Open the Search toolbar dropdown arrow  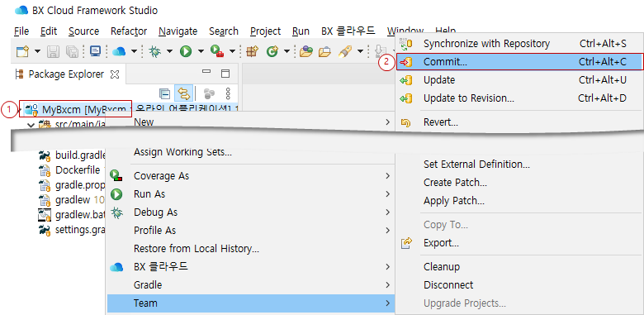click(360, 52)
